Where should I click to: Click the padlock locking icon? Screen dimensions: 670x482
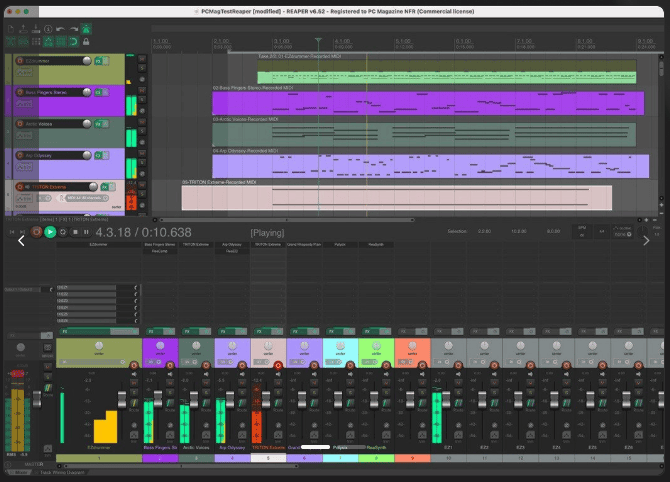click(86, 41)
